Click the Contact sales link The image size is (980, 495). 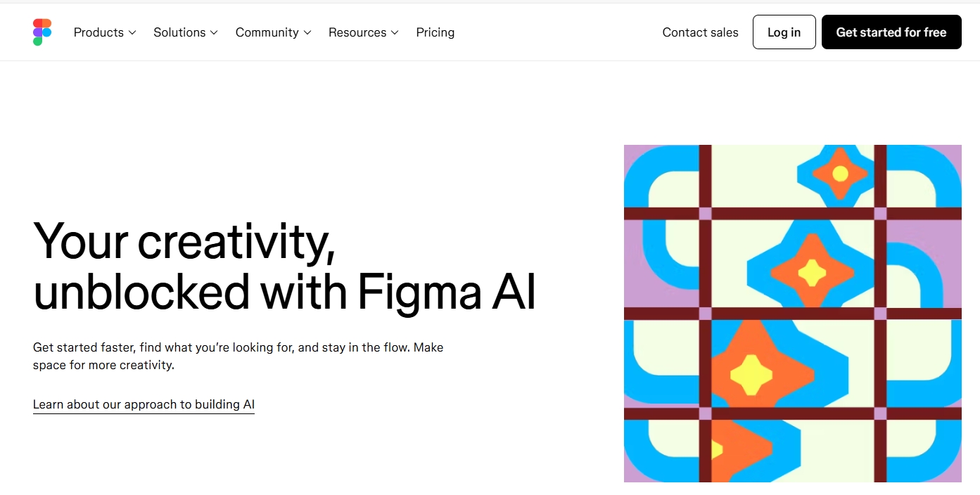(701, 32)
